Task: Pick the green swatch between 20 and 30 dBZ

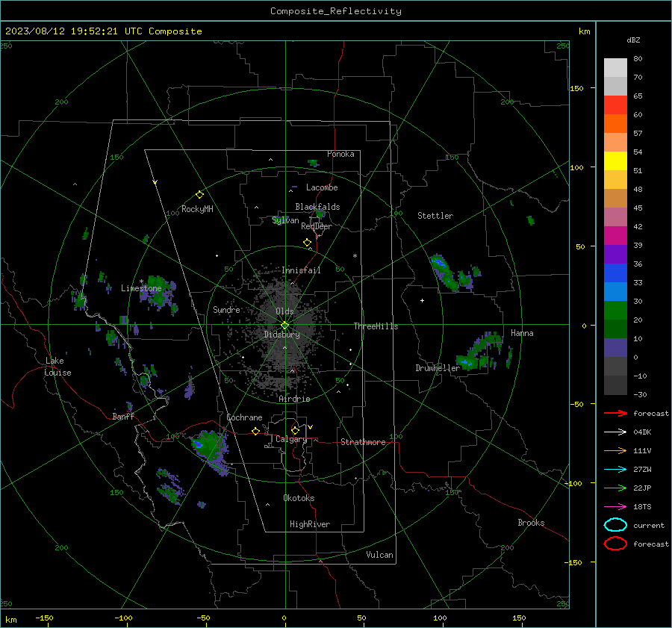Action: pyautogui.click(x=615, y=311)
